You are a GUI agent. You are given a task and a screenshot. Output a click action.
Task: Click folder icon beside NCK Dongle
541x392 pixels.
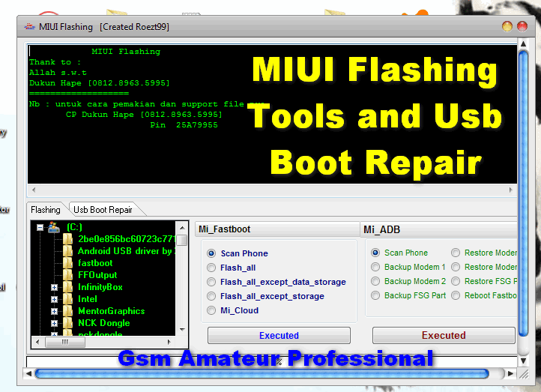tap(68, 323)
